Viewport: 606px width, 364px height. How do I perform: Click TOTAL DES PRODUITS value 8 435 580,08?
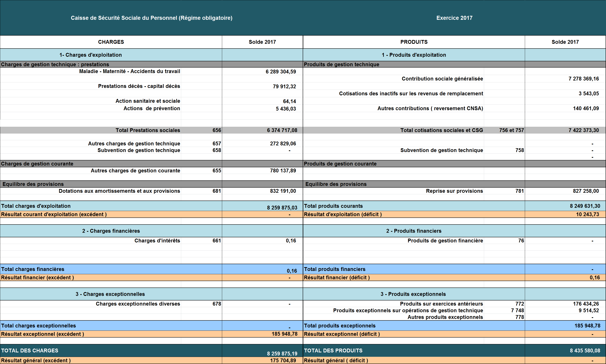point(585,350)
